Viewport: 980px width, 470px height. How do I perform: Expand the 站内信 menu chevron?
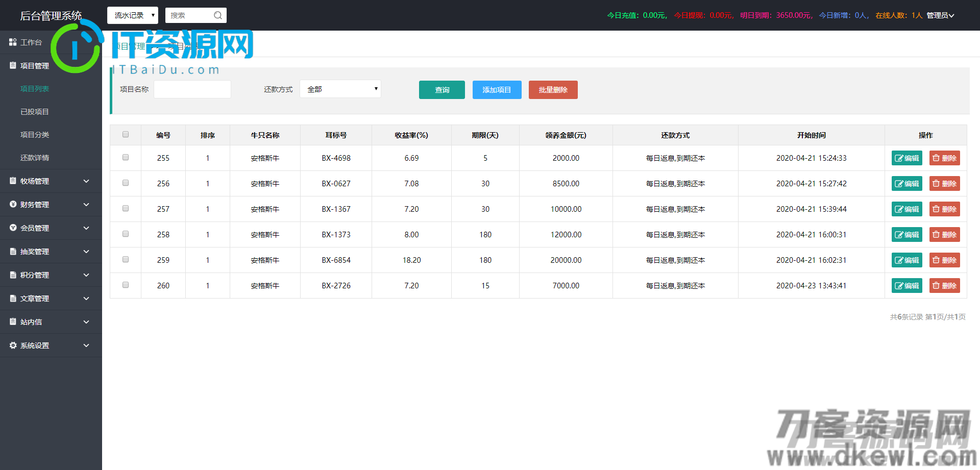pyautogui.click(x=86, y=322)
